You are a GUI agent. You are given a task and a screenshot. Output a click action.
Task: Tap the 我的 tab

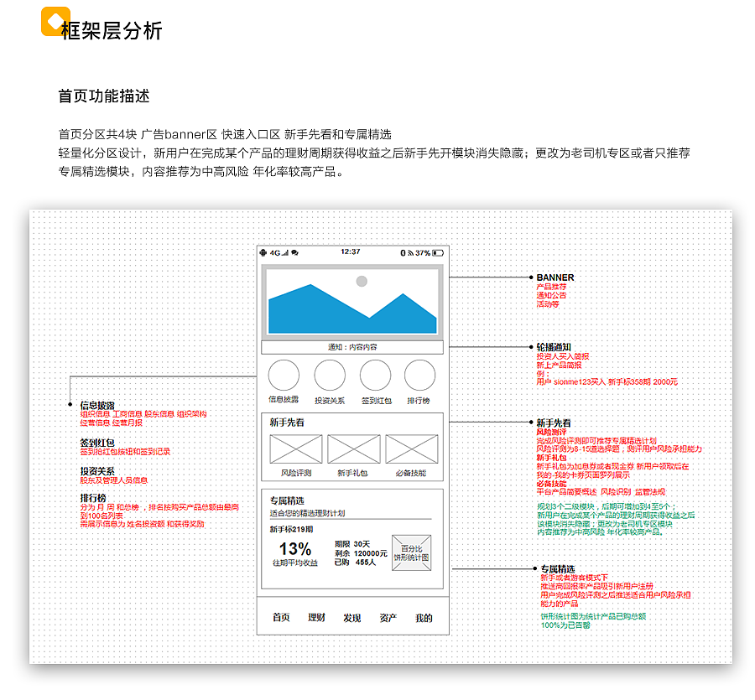(x=424, y=618)
